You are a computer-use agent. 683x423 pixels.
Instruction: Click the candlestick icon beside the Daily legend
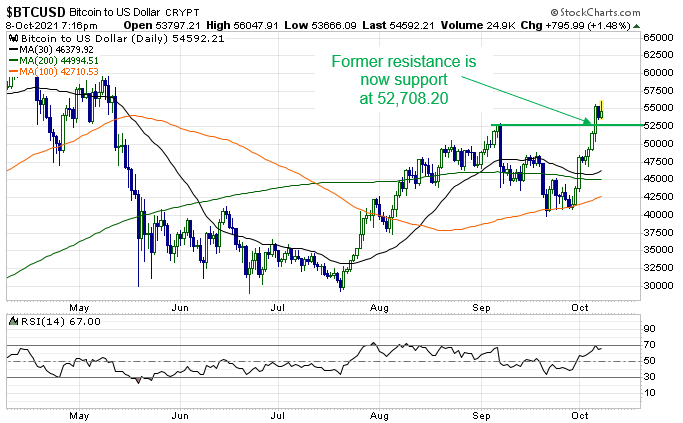14,38
